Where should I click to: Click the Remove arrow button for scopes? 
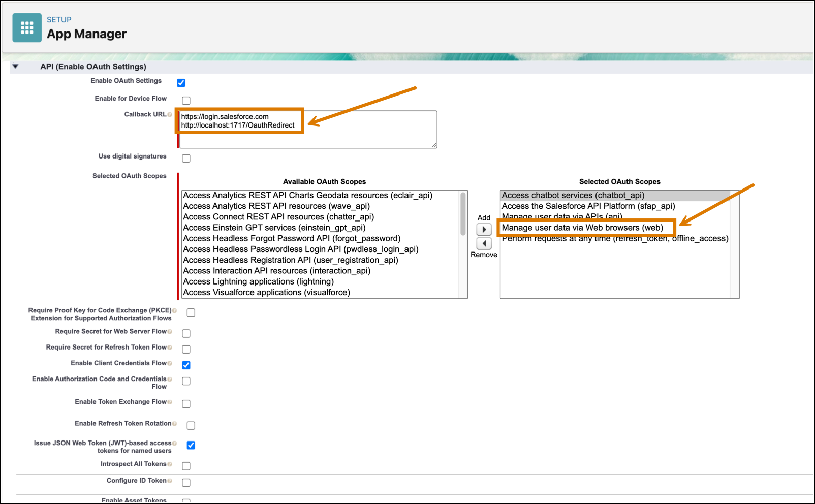point(484,244)
